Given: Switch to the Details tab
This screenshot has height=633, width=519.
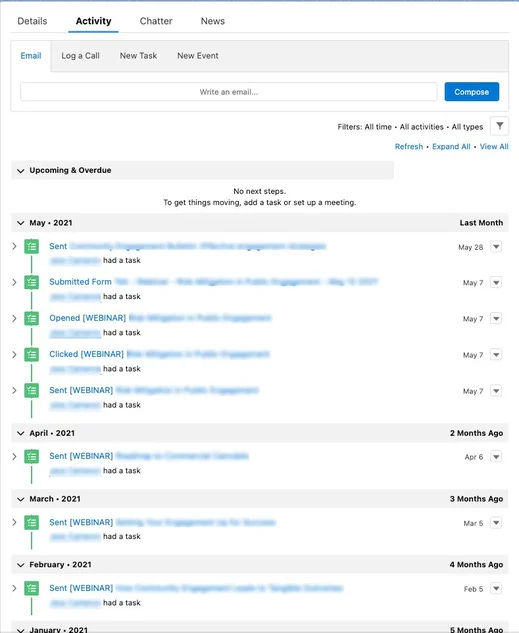Looking at the screenshot, I should point(32,21).
